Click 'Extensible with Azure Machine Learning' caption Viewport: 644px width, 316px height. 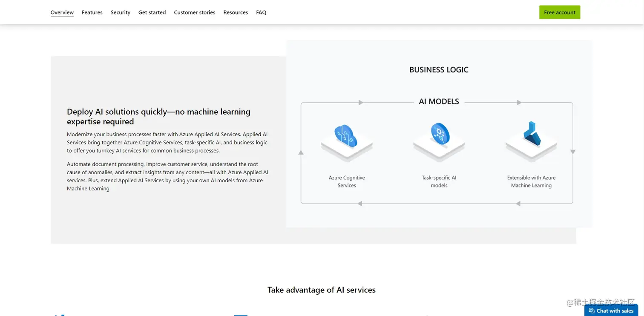[532, 181]
